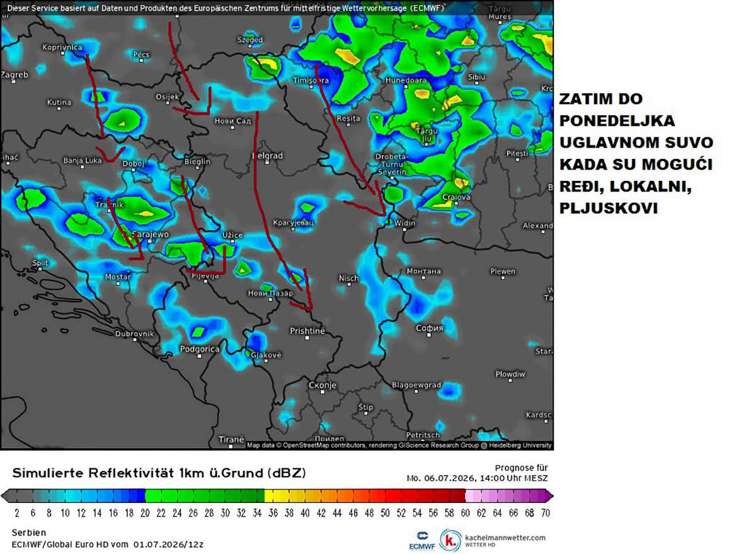756x554 pixels.
Task: Click the green 28 dBZ color swatch
Action: coord(208,496)
